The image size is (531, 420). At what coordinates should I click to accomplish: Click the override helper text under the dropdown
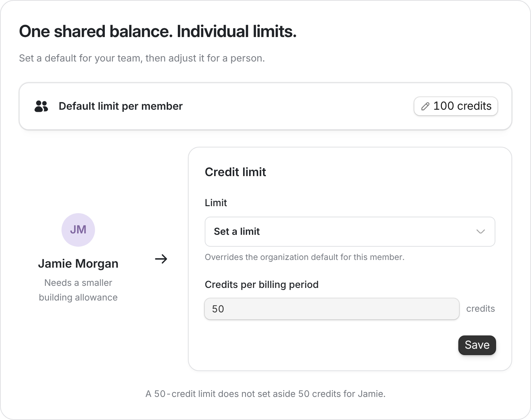pyautogui.click(x=305, y=257)
